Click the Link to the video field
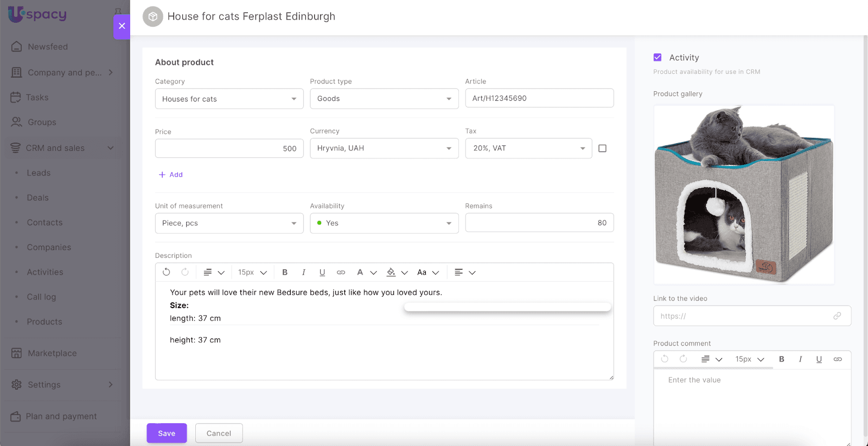Viewport: 868px width, 446px height. (743, 316)
